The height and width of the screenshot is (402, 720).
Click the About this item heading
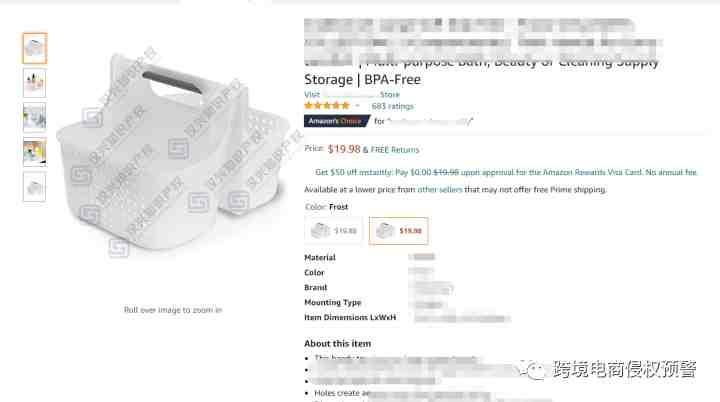coord(338,344)
